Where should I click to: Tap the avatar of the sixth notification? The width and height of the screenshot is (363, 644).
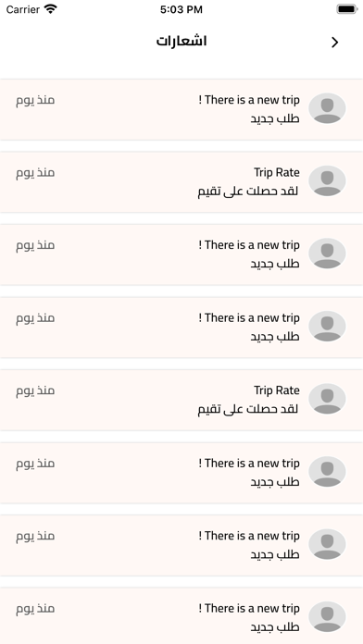click(327, 472)
